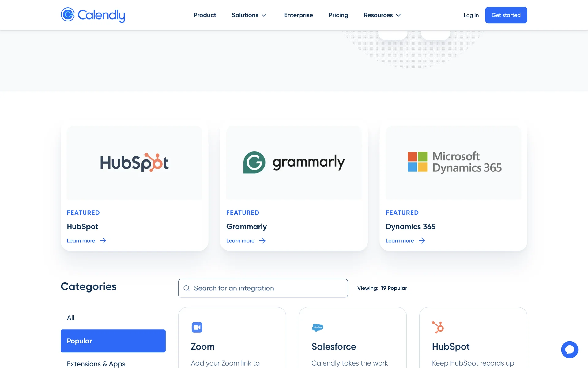The height and width of the screenshot is (368, 588).
Task: Expand the Solutions dropdown menu
Action: pos(249,15)
